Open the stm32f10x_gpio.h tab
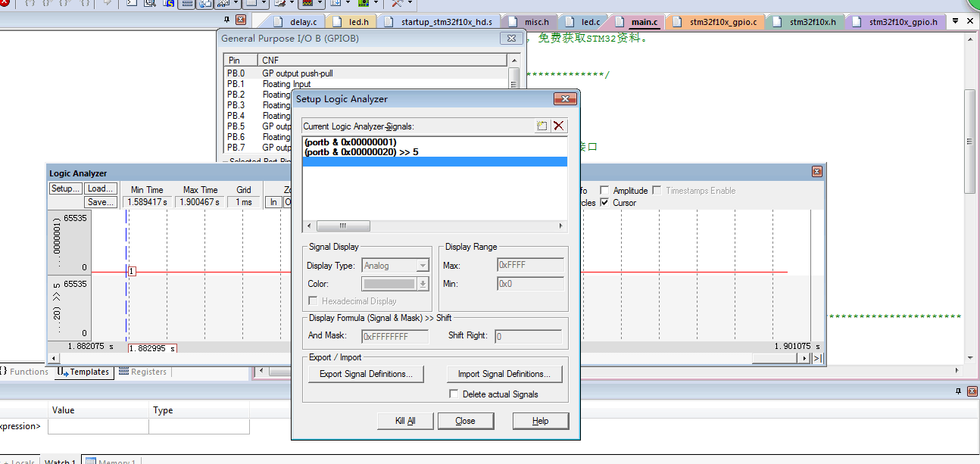 pos(895,22)
